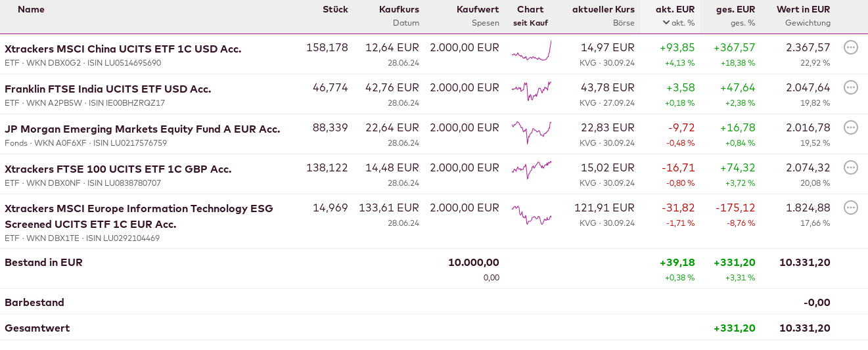Viewport: 868px width, 350px height.
Task: Sort by Kaufkurs column header
Action: (399, 9)
